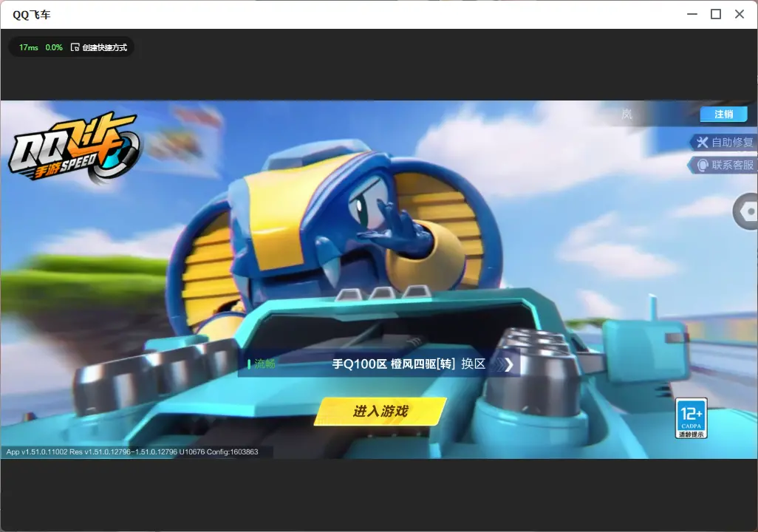758x532 pixels.
Task: Click the 进入游戏 enter game button
Action: pyautogui.click(x=380, y=411)
